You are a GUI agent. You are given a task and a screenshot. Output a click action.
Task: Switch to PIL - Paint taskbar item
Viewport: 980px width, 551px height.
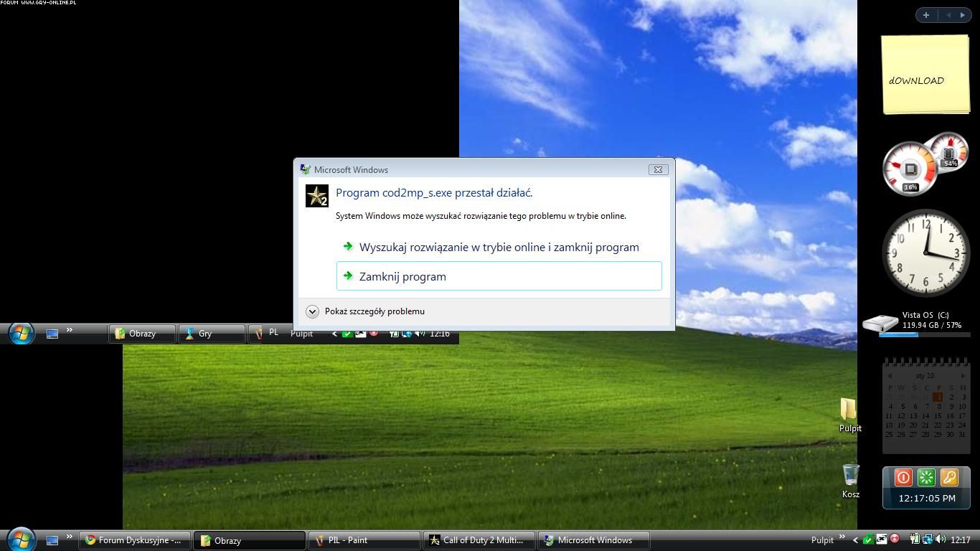pos(364,540)
